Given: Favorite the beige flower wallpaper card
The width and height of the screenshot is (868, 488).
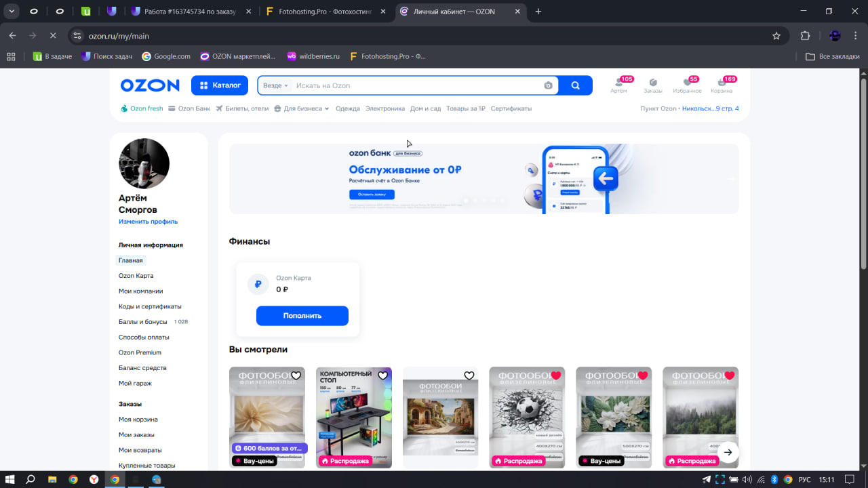Looking at the screenshot, I should coord(296,375).
